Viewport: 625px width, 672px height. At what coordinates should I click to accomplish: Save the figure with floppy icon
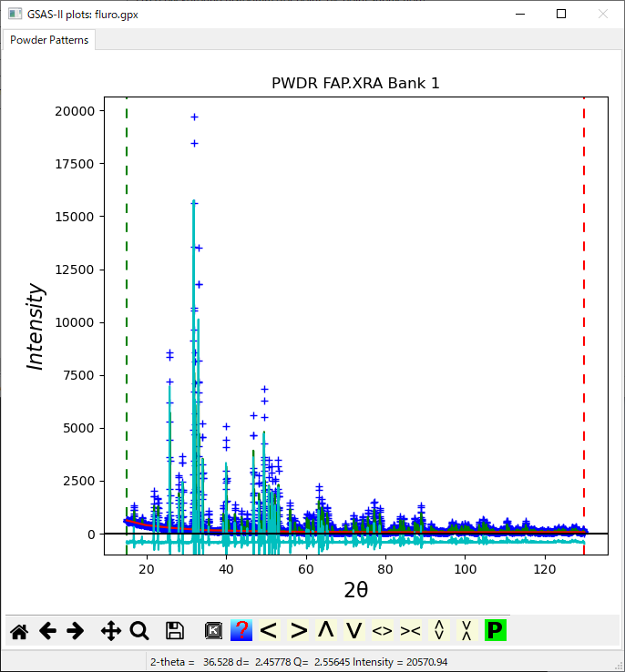pyautogui.click(x=175, y=630)
